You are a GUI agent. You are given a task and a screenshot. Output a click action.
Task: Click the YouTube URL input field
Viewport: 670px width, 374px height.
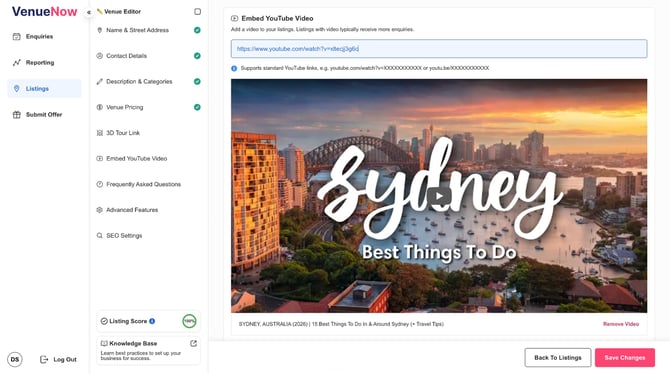439,49
